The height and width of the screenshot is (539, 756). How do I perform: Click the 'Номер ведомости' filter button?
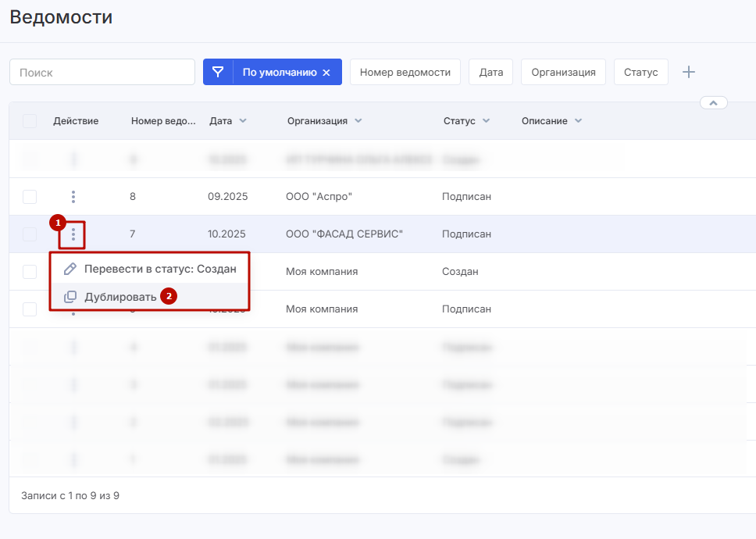[x=405, y=72]
